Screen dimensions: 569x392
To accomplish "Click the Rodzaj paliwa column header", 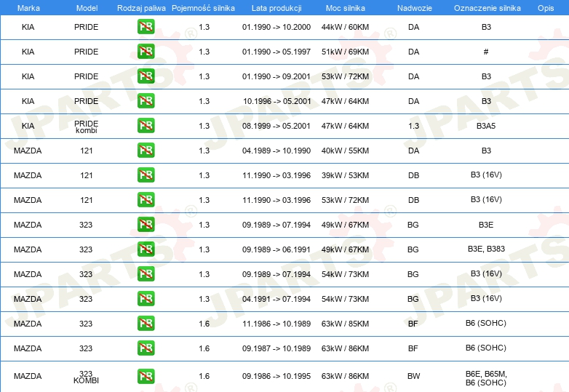I will [141, 8].
